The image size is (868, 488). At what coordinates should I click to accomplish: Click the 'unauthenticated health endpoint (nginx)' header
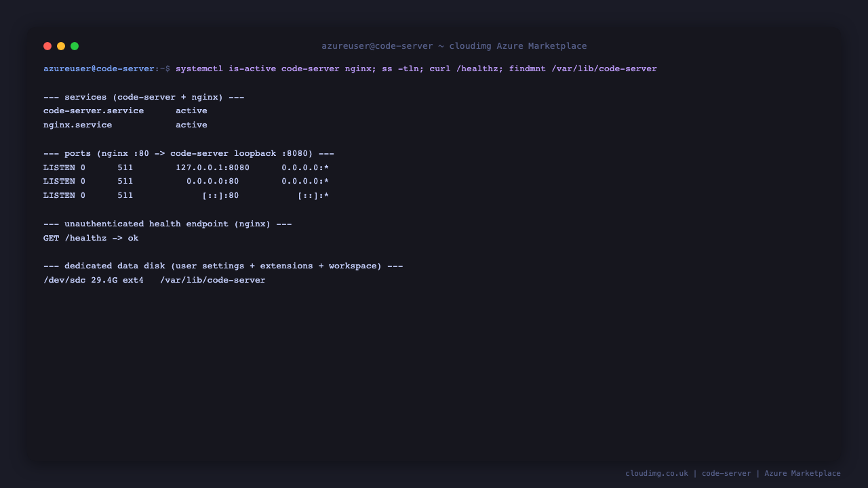tap(167, 224)
